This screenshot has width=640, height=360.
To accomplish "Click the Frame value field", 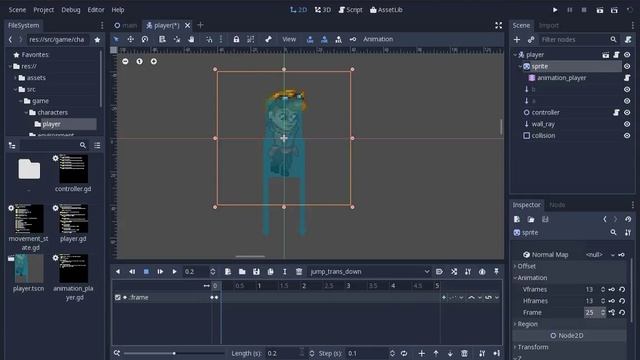I will click(x=594, y=312).
